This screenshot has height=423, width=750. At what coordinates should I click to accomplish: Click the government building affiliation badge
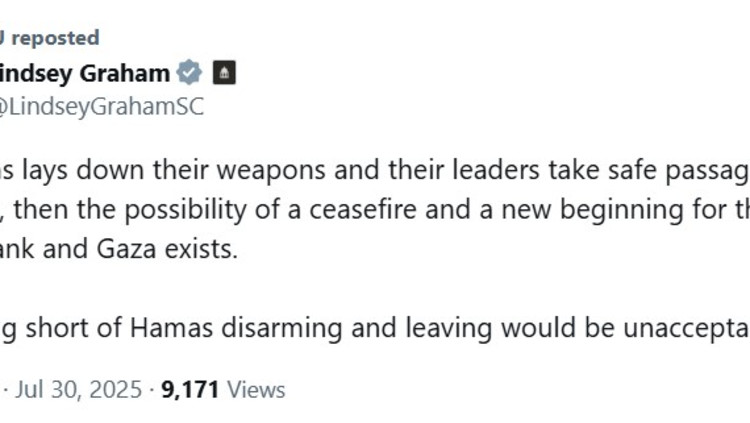[224, 73]
